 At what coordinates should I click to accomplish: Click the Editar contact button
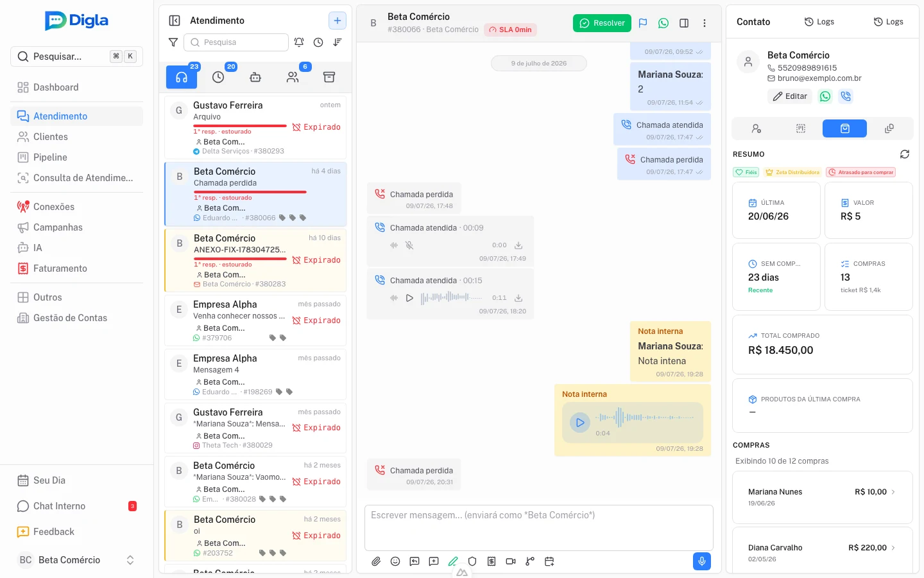790,96
